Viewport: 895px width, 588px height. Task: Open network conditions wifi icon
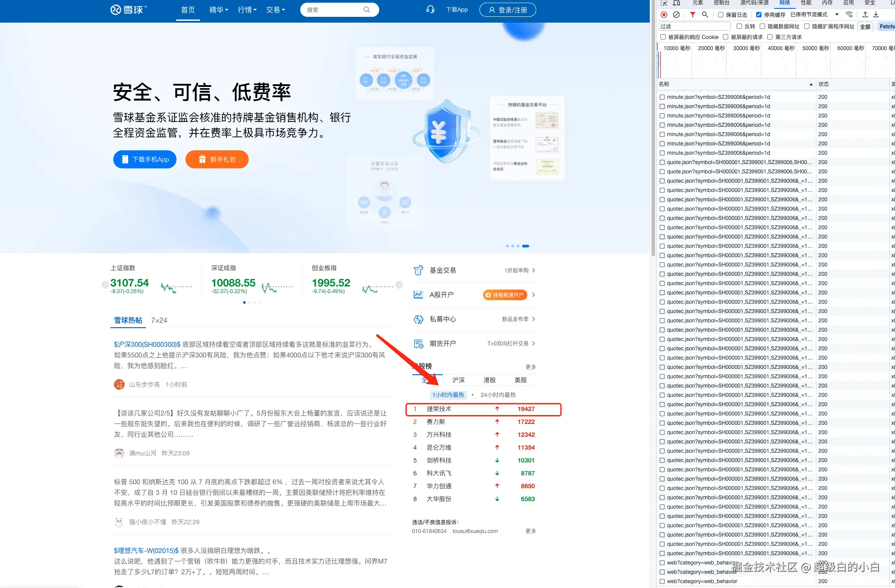[849, 15]
